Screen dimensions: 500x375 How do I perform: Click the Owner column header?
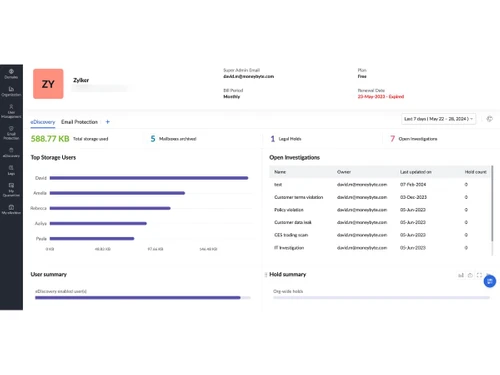pyautogui.click(x=344, y=172)
